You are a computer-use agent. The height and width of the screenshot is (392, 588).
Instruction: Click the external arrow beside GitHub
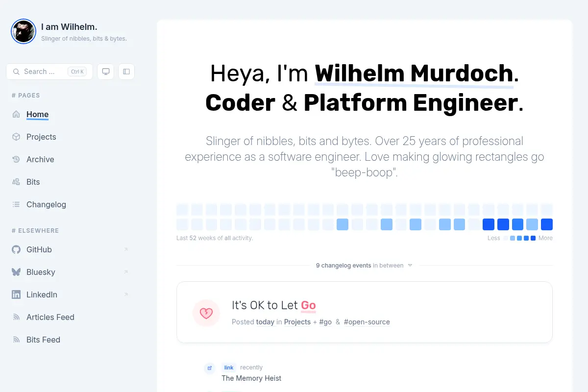pyautogui.click(x=126, y=249)
